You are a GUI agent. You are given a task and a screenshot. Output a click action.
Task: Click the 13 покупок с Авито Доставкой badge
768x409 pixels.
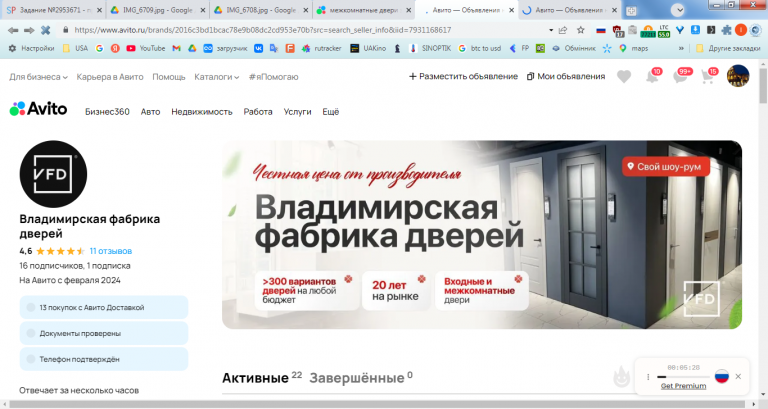pos(104,307)
